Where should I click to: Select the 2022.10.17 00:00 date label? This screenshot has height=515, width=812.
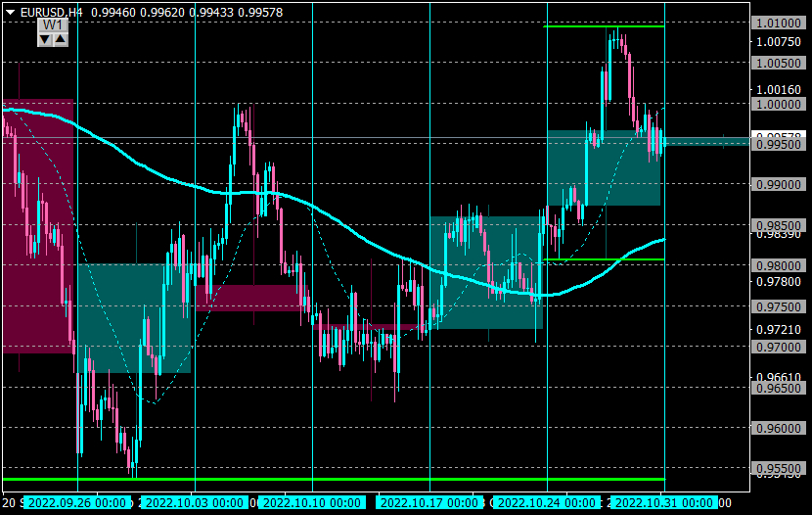(429, 502)
